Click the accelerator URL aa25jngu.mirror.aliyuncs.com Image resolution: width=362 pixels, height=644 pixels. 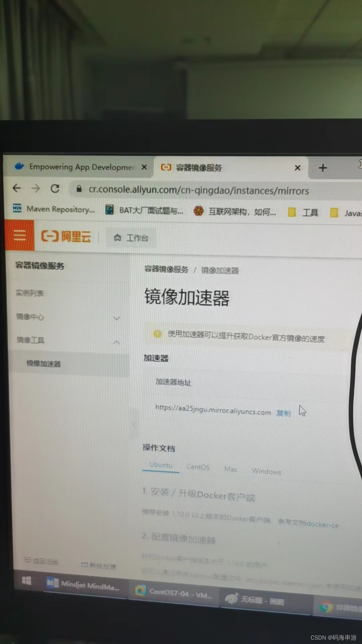pyautogui.click(x=213, y=410)
